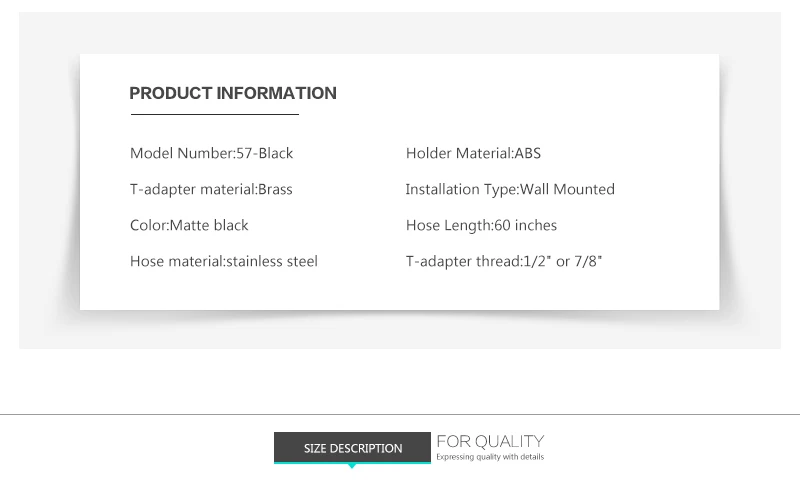The image size is (800, 490).
Task: Click the teal line under Size Description
Action: [x=353, y=463]
